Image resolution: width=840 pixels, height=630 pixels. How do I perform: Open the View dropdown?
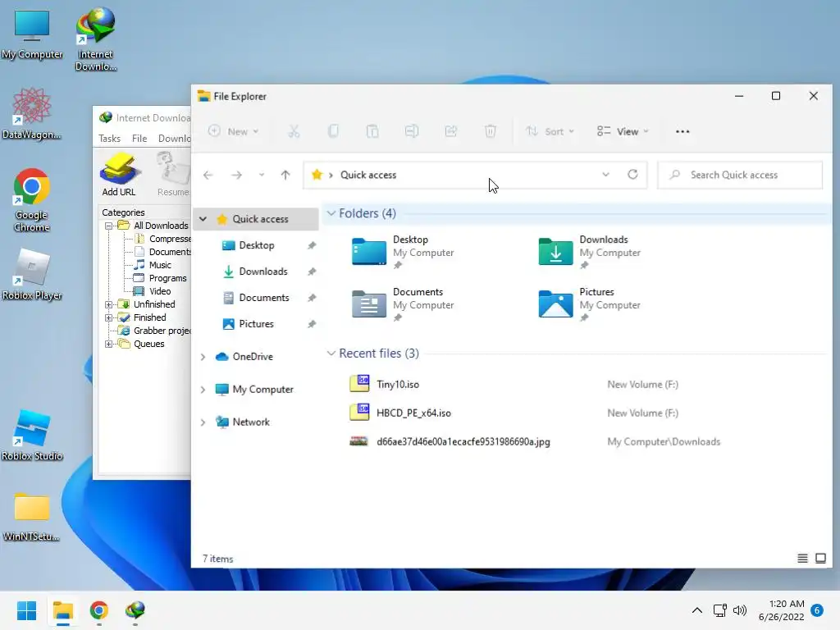tap(623, 131)
